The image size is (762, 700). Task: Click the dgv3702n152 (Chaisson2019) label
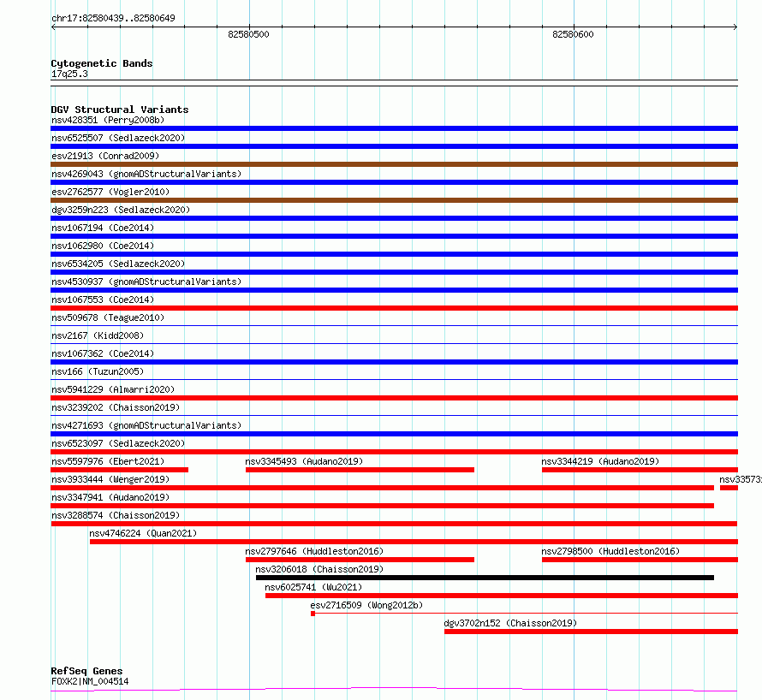point(510,623)
